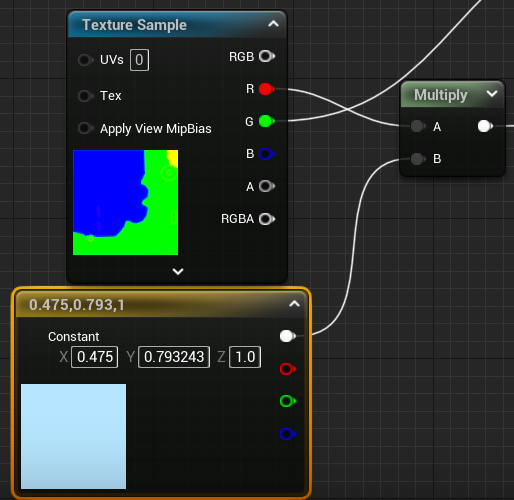Click the Texture Sample texture preview thumbnail
The width and height of the screenshot is (514, 500).
(x=125, y=202)
